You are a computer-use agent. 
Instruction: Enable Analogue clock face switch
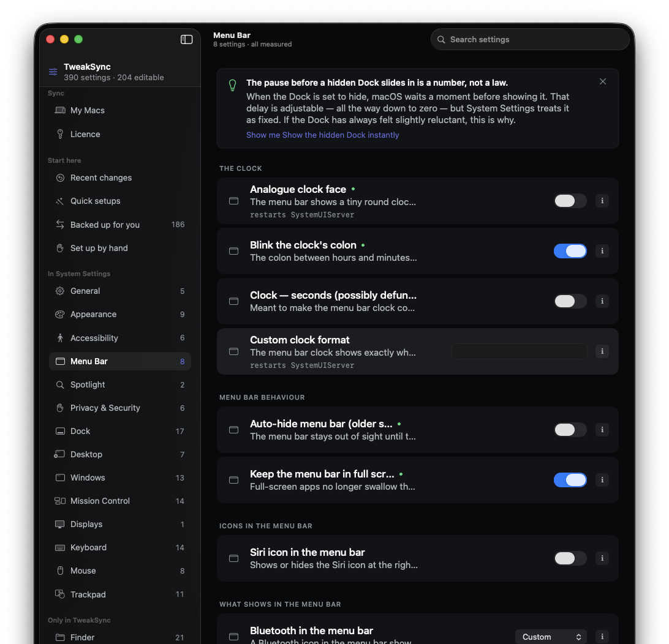570,201
